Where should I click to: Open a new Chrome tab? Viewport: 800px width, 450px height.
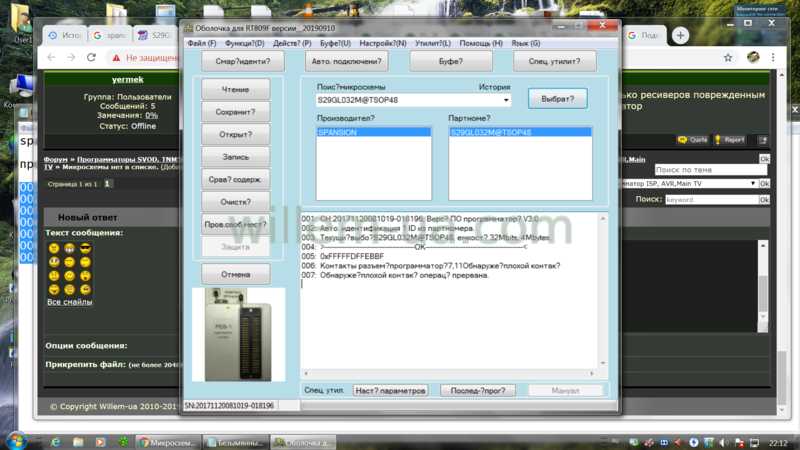[680, 35]
